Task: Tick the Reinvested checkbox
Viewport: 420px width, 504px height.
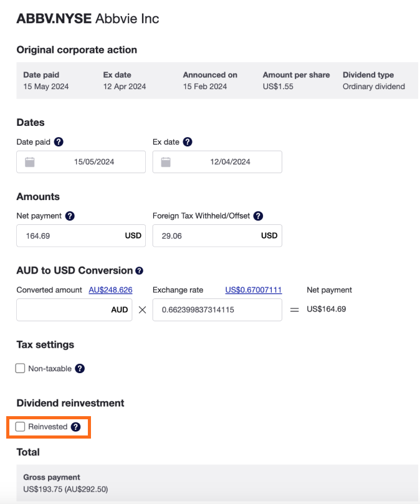Action: [x=21, y=427]
